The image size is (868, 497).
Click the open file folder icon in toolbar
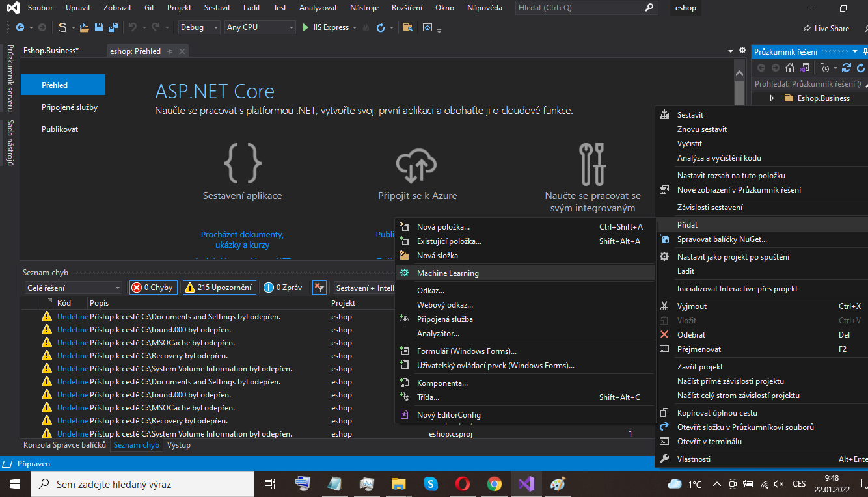tap(85, 27)
